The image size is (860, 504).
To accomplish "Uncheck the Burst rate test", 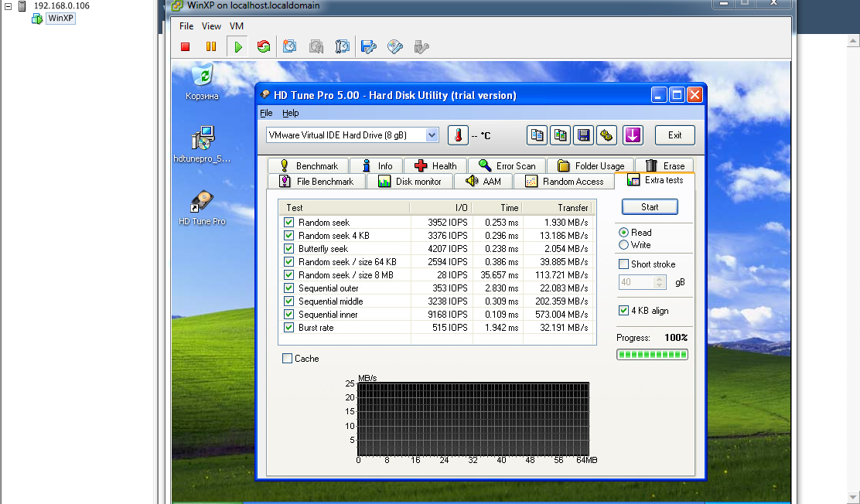I will [x=289, y=328].
